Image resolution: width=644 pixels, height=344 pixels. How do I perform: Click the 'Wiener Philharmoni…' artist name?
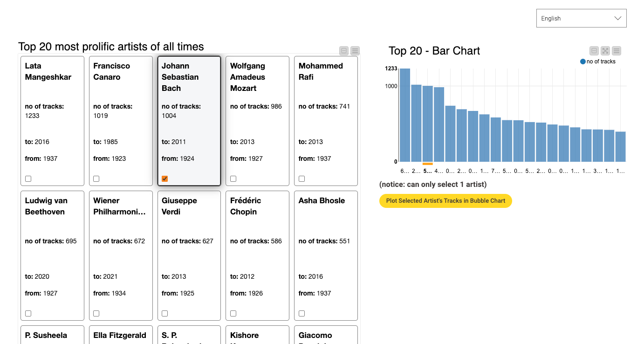119,206
